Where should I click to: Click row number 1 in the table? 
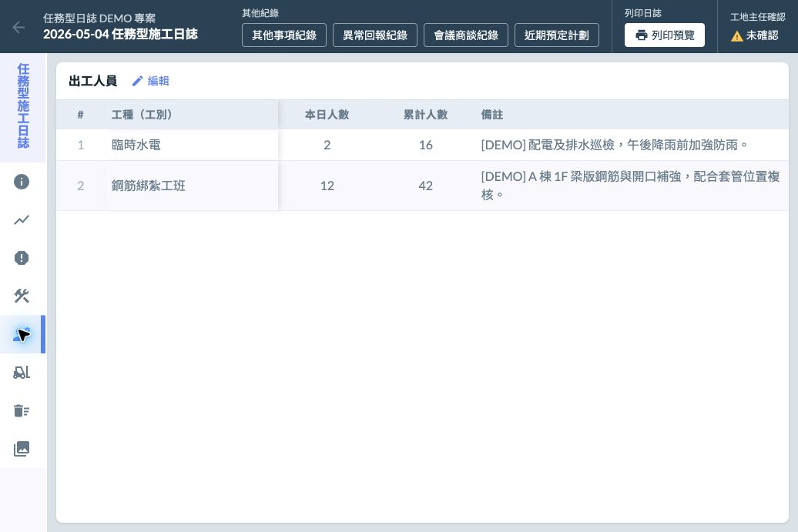pos(80,145)
